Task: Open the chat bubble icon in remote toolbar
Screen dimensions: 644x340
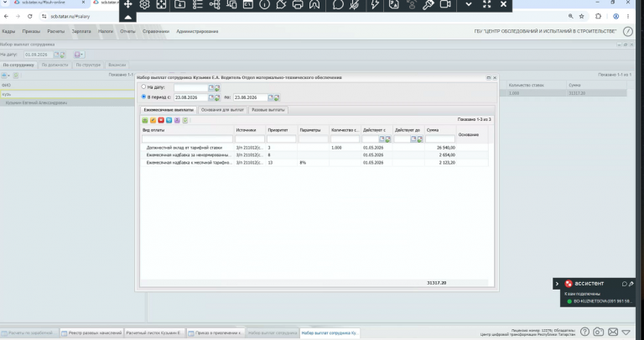Action: (x=338, y=5)
